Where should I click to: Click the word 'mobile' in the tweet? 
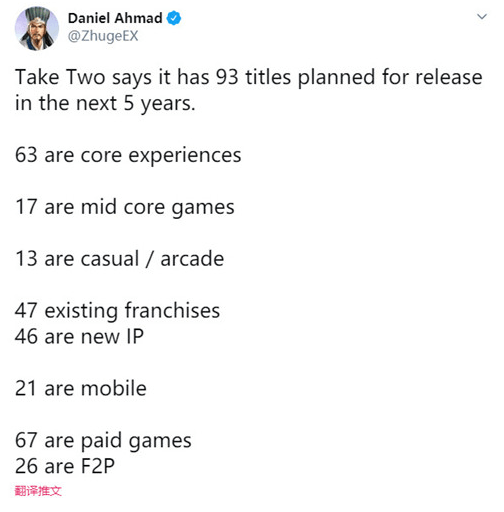click(x=114, y=389)
